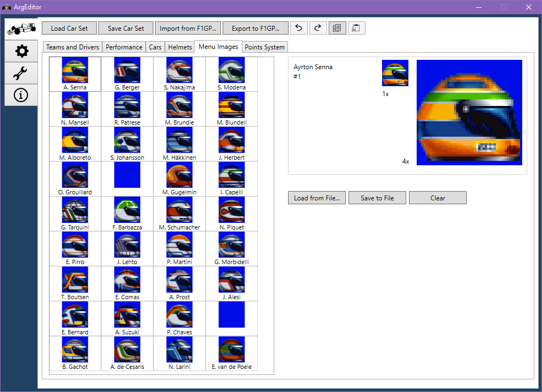Image resolution: width=542 pixels, height=392 pixels.
Task: Select R. Patrese helmet image
Action: [x=127, y=105]
